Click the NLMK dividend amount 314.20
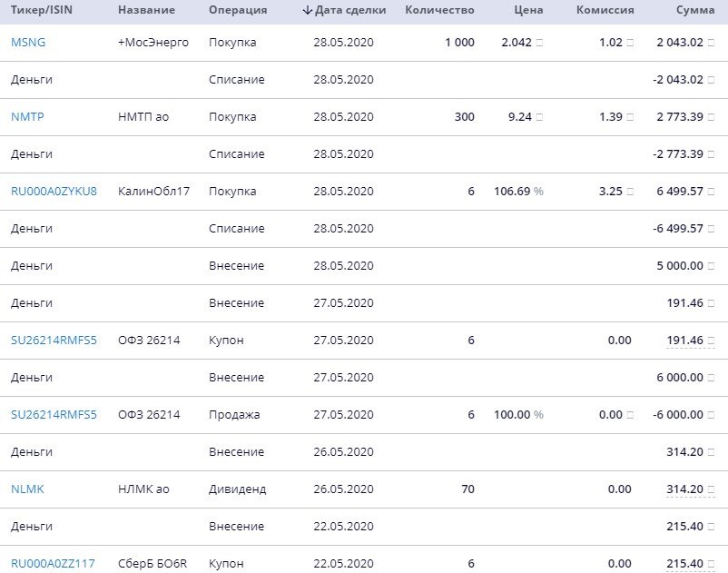Screen dimensions: 728x573 click(684, 489)
